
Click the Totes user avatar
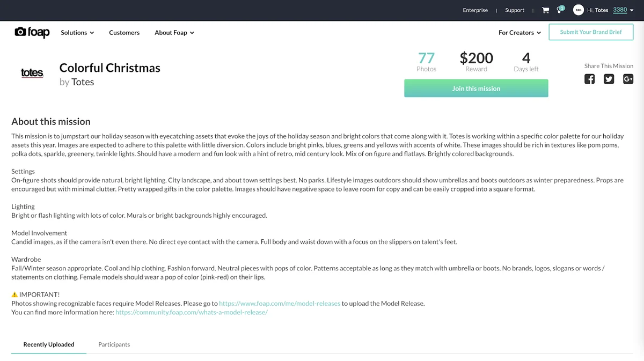578,10
